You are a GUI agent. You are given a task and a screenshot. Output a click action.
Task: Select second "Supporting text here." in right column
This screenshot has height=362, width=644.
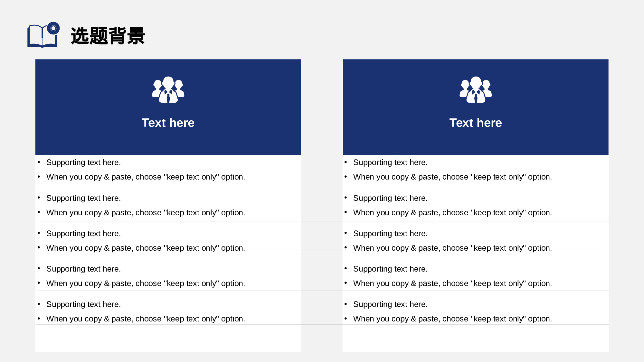390,198
